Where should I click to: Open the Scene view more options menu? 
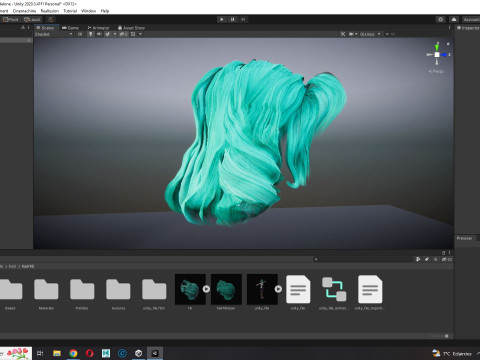pyautogui.click(x=449, y=28)
